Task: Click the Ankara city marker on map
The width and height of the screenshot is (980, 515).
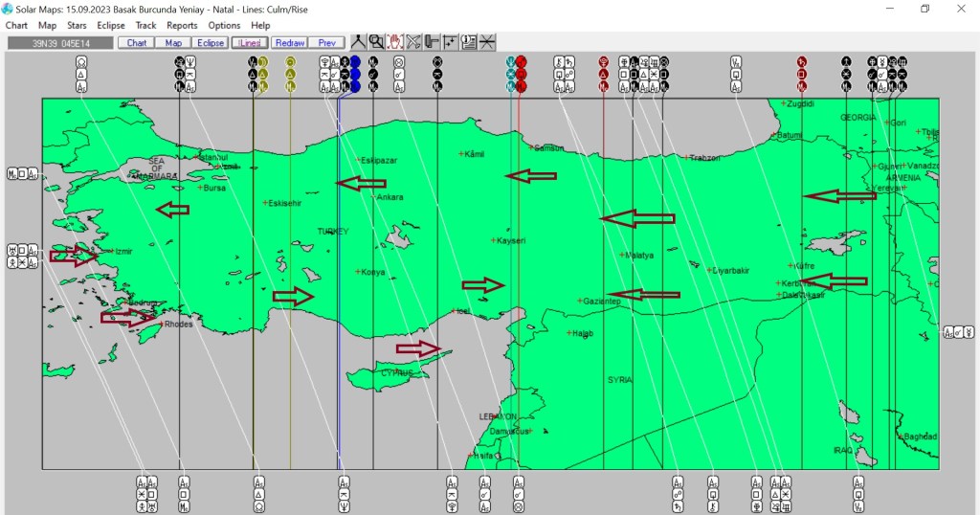Action: 374,196
